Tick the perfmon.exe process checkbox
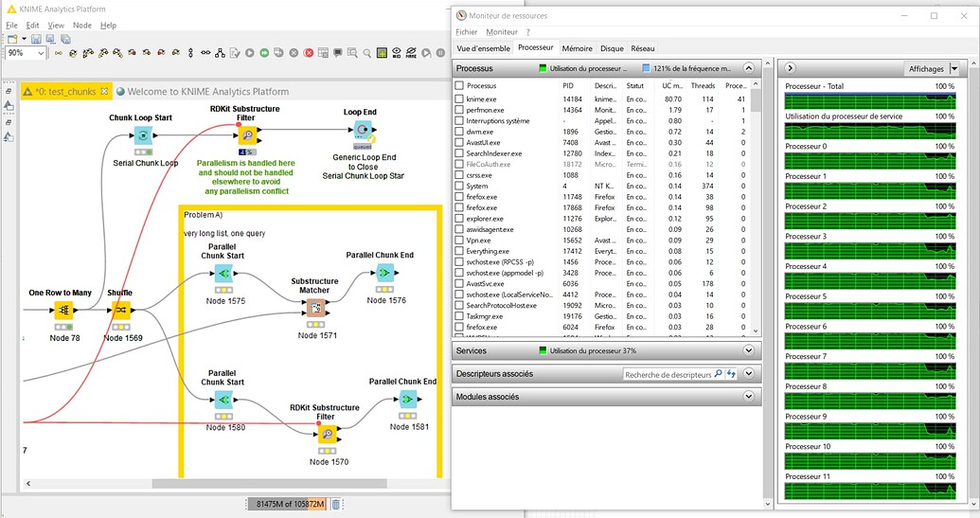980x518 pixels. tap(459, 110)
